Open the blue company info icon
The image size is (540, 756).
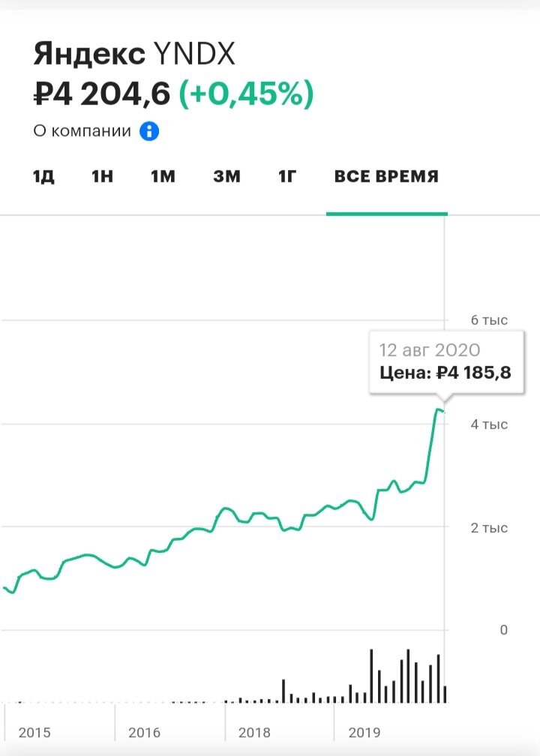pyautogui.click(x=149, y=130)
